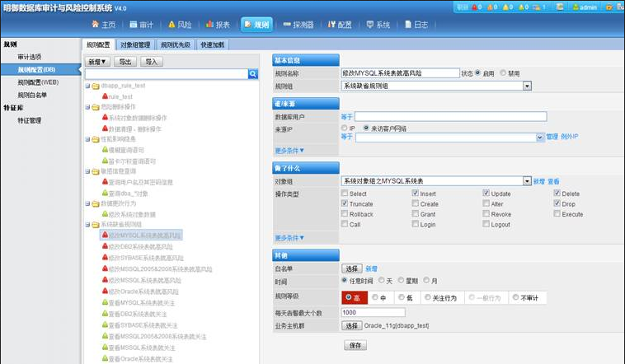Viewport: 625px width, 364px height.
Task: Check the Create operation checkbox
Action: [415, 203]
